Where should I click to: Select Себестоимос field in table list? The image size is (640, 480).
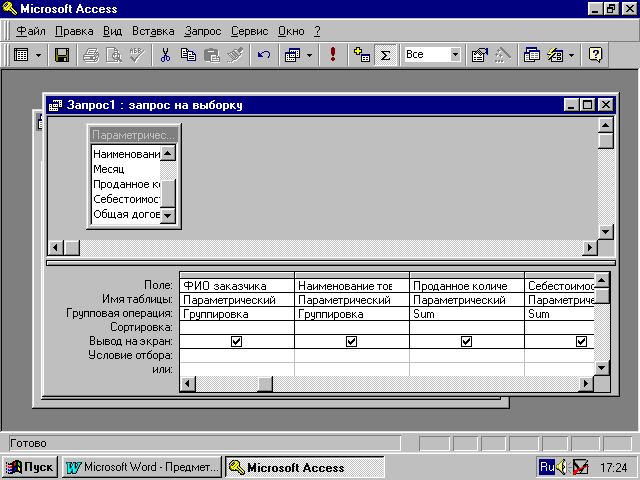click(127, 199)
